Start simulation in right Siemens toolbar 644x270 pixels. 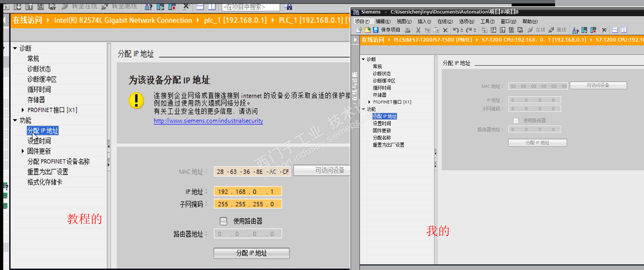[511, 30]
